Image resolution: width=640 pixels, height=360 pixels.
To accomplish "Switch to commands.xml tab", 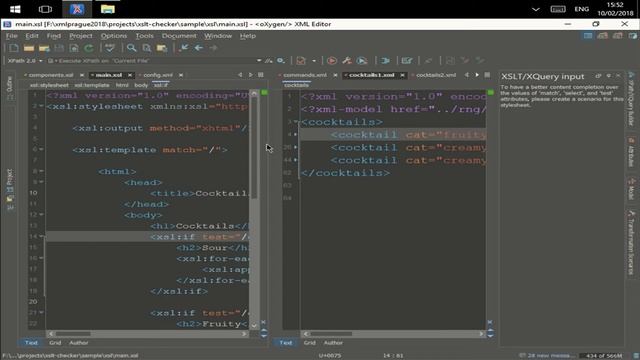I will [305, 75].
